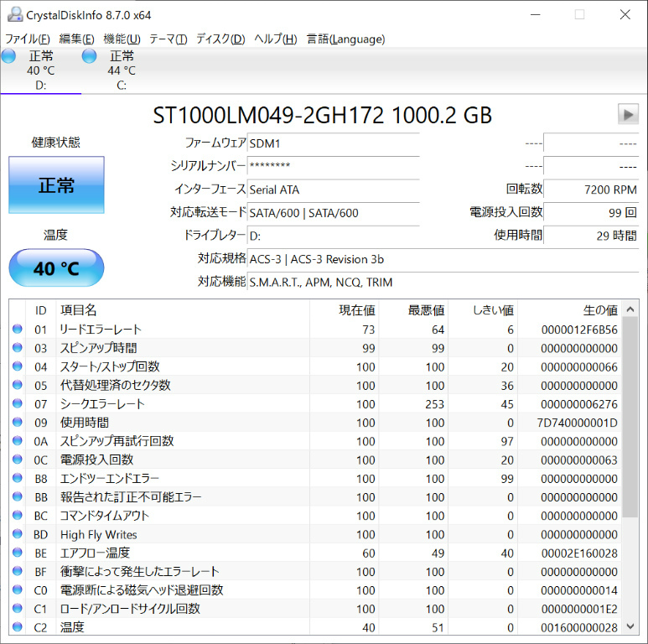Select raw value 00002E160028
648x644 pixels.
click(579, 553)
